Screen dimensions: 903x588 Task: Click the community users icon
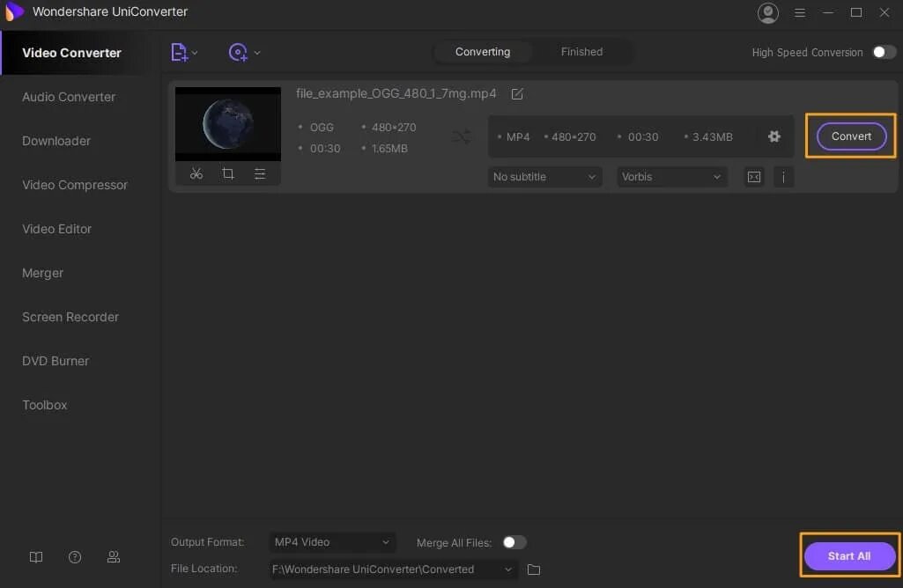coord(114,557)
